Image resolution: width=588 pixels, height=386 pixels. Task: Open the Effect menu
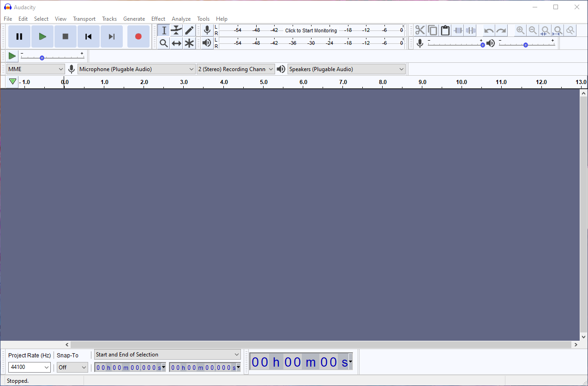pyautogui.click(x=158, y=19)
